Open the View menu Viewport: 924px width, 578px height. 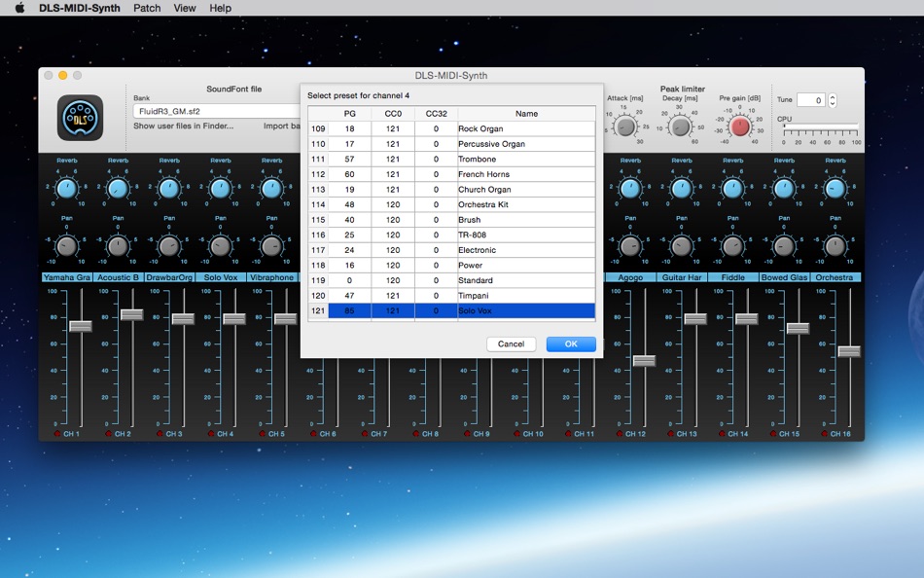(185, 8)
